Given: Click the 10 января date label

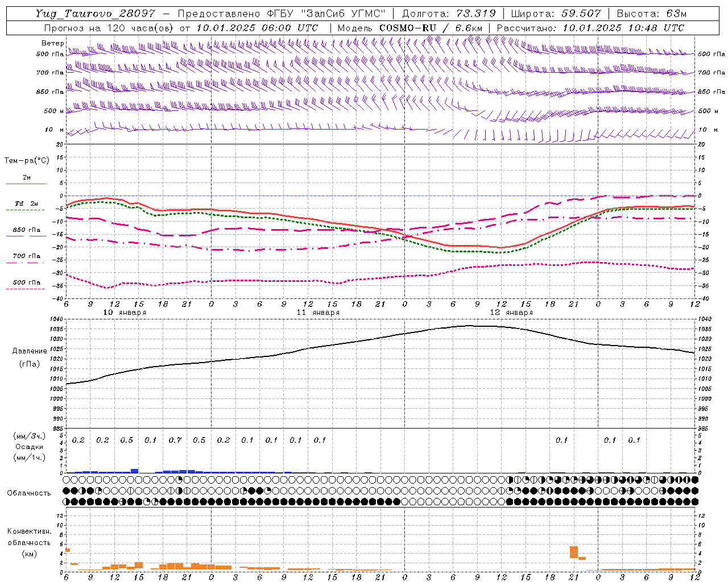Looking at the screenshot, I should [x=124, y=313].
